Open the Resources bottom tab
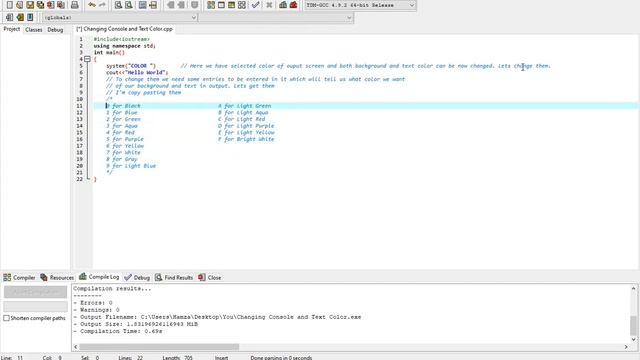Viewport: 640px width, 360px height. (x=57, y=278)
